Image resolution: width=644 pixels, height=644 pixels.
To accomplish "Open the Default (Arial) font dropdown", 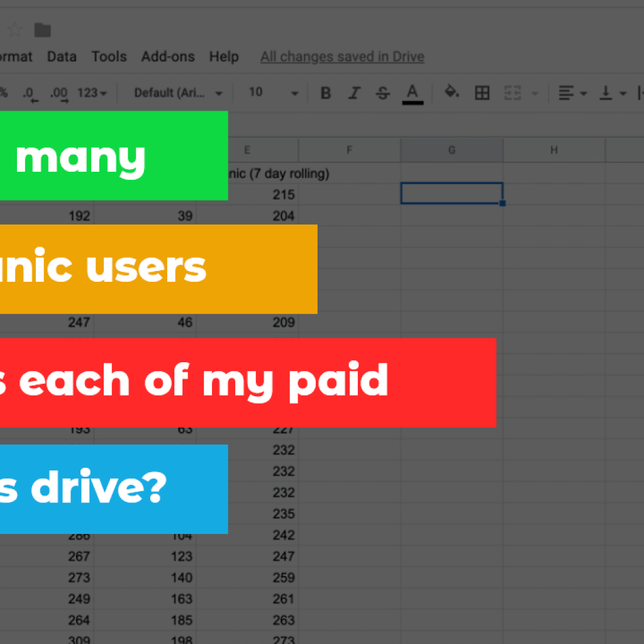I will point(178,93).
